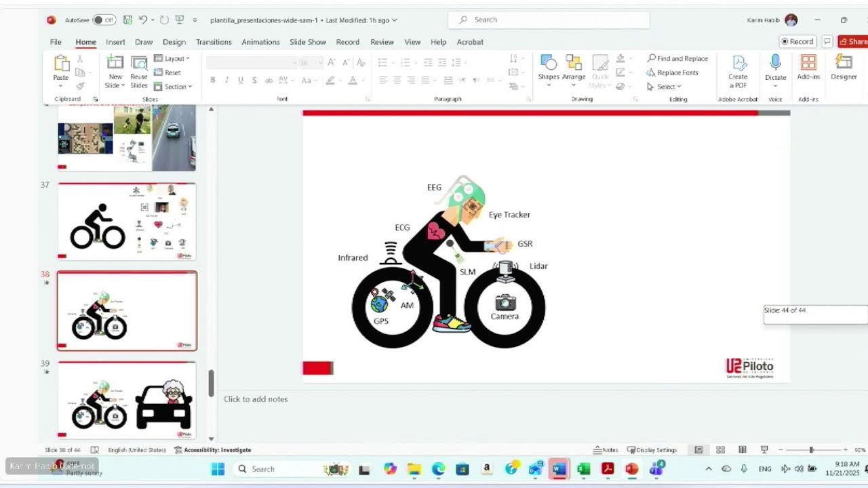Open the Slide Show tab
This screenshot has height=488, width=868.
(308, 42)
